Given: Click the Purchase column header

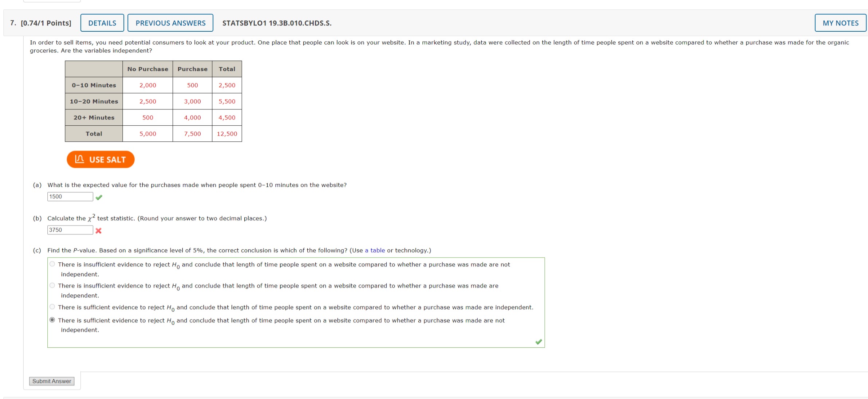Looking at the screenshot, I should (192, 69).
